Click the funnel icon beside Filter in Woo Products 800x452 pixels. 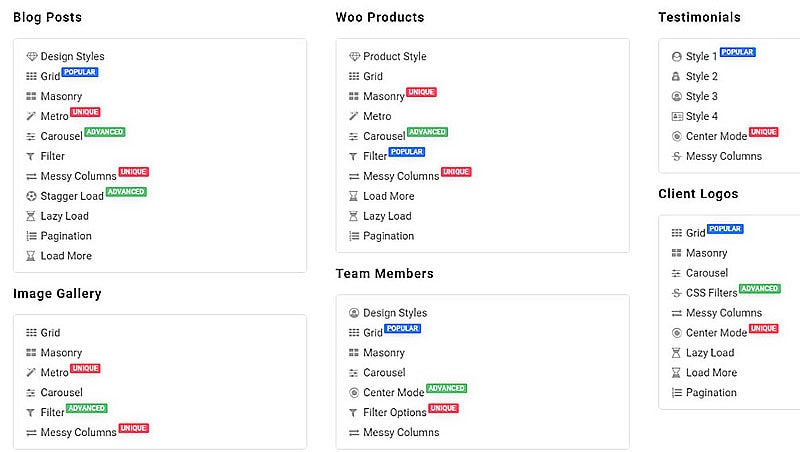(353, 157)
